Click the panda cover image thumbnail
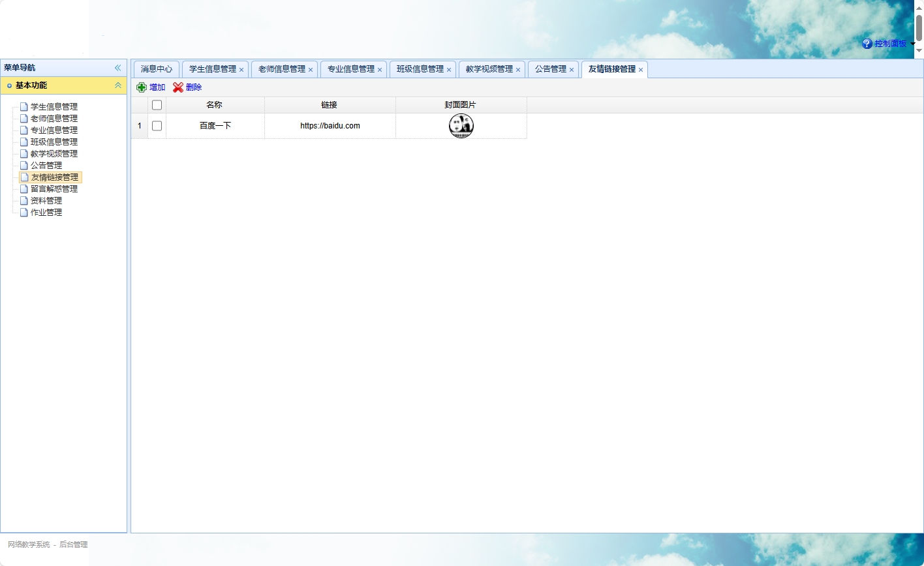 coord(461,126)
